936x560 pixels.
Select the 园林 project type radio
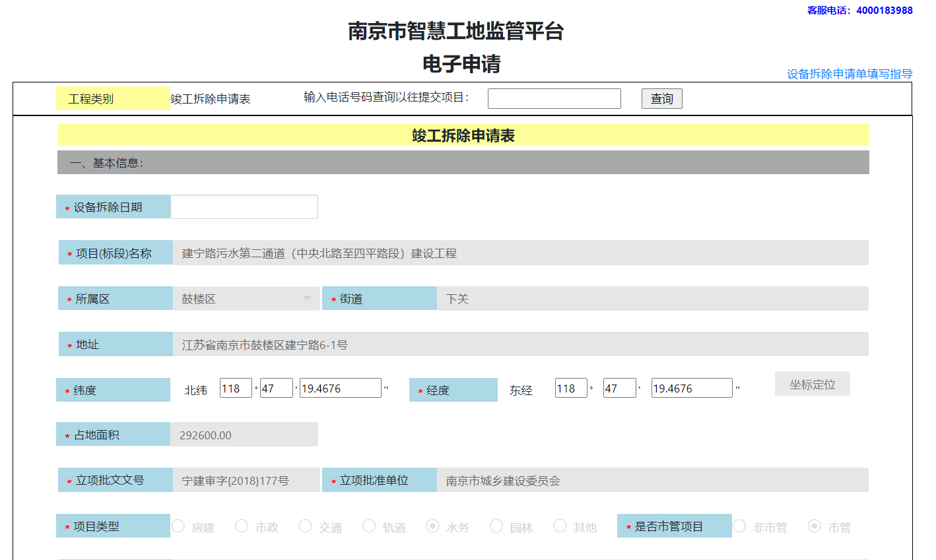[x=496, y=526]
